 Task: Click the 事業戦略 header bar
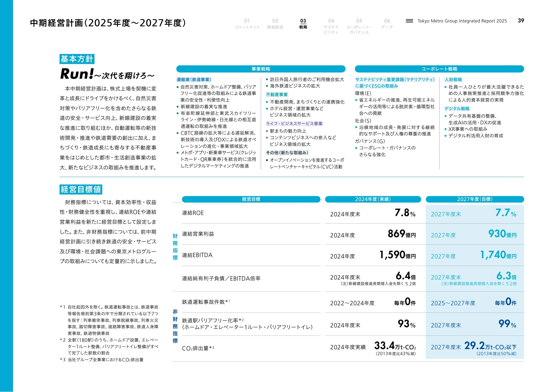pyautogui.click(x=261, y=69)
